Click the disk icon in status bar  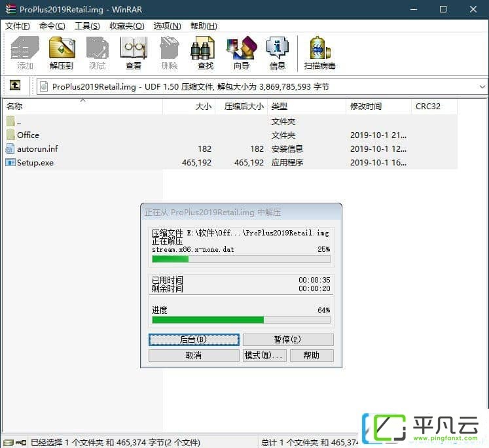coord(9,442)
